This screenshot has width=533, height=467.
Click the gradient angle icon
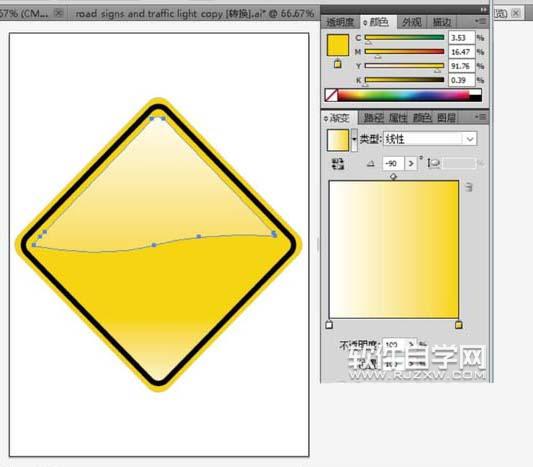click(x=371, y=164)
